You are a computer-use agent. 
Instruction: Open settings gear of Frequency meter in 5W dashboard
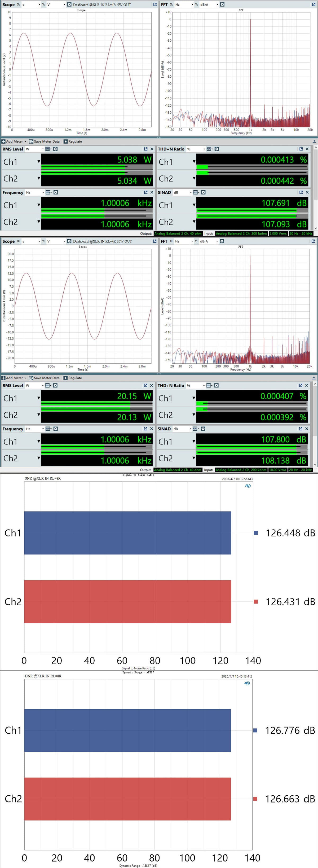coord(56,192)
